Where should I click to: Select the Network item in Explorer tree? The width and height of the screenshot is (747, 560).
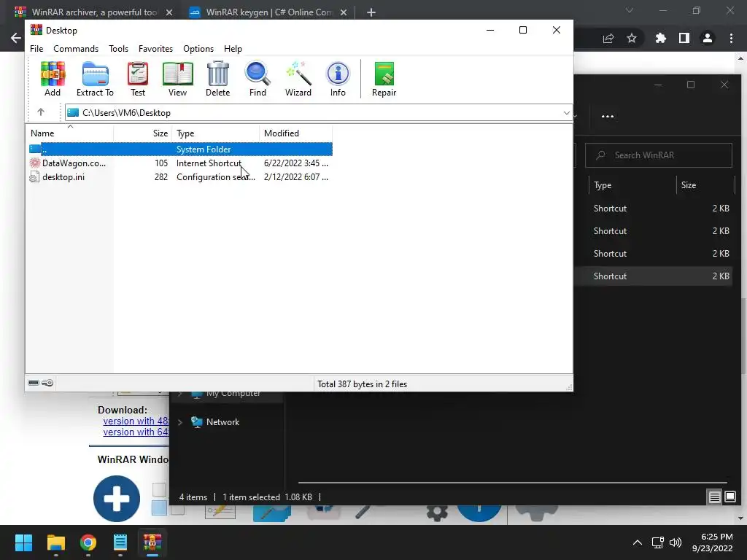coord(222,422)
